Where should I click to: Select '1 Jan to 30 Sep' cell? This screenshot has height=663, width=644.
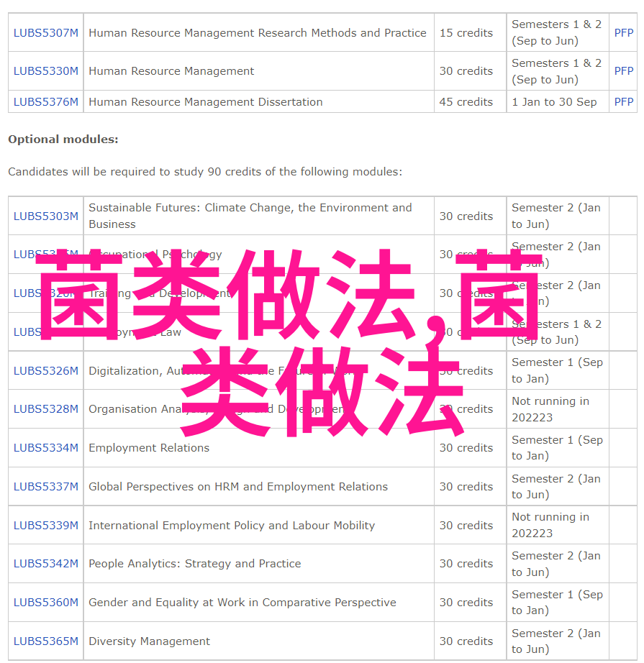click(554, 102)
